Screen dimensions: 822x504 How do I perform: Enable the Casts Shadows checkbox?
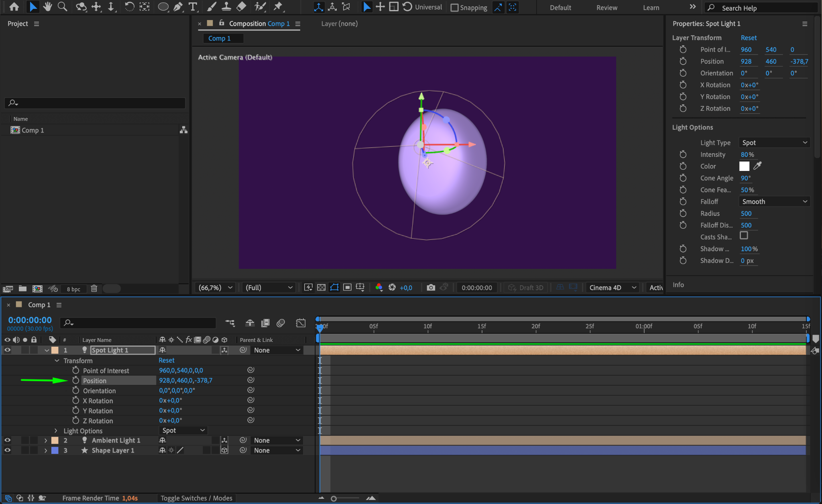[x=744, y=236]
